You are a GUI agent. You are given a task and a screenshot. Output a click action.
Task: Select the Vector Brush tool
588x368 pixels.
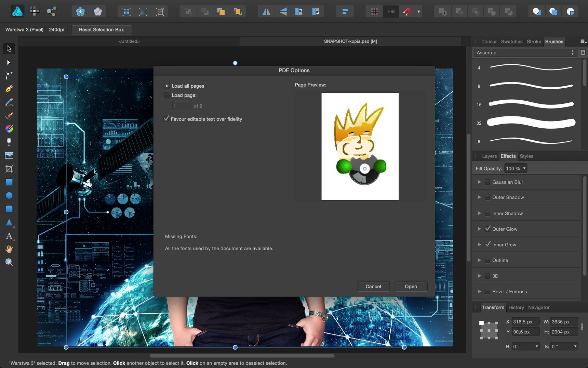point(9,116)
